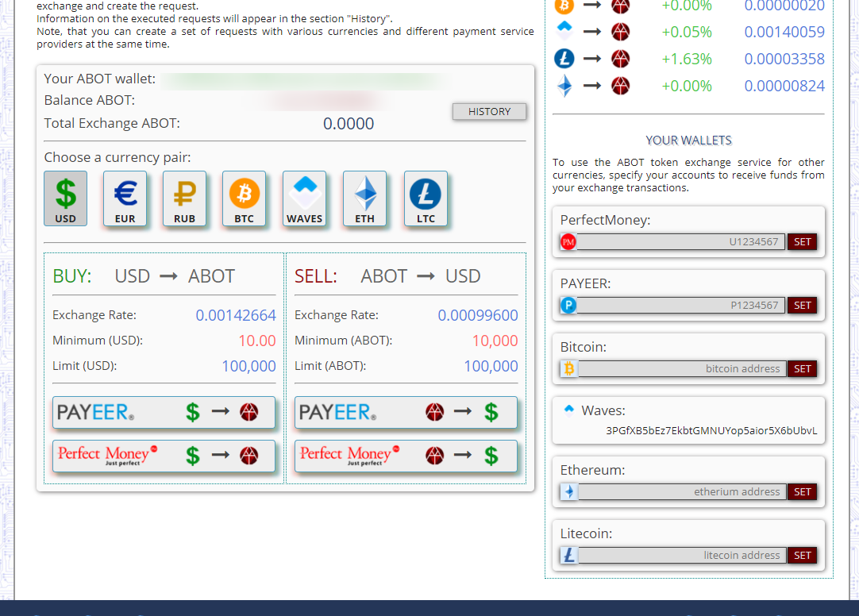This screenshot has height=616, width=859.
Task: Click the Litecoin icon in wallets
Action: [569, 555]
